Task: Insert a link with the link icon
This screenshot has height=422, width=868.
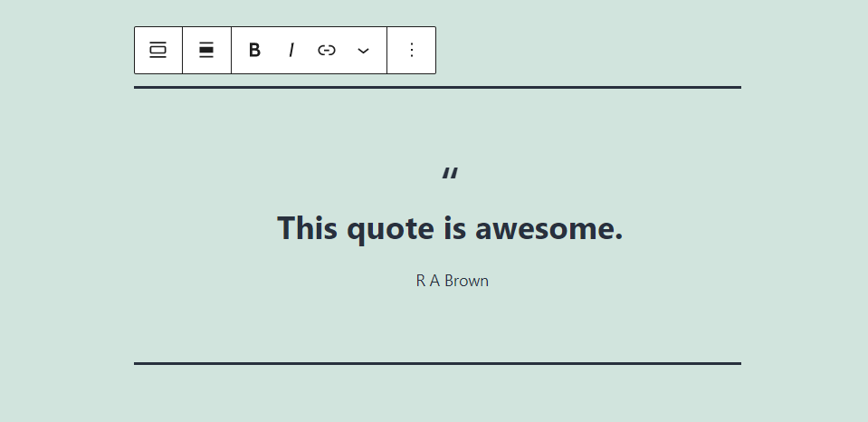Action: [x=327, y=51]
